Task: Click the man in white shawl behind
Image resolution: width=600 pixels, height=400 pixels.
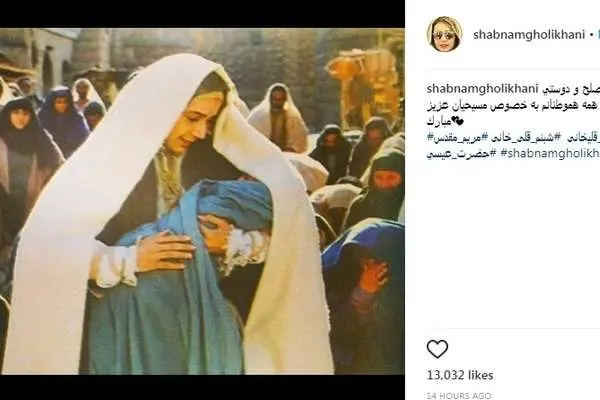Action: (279, 117)
